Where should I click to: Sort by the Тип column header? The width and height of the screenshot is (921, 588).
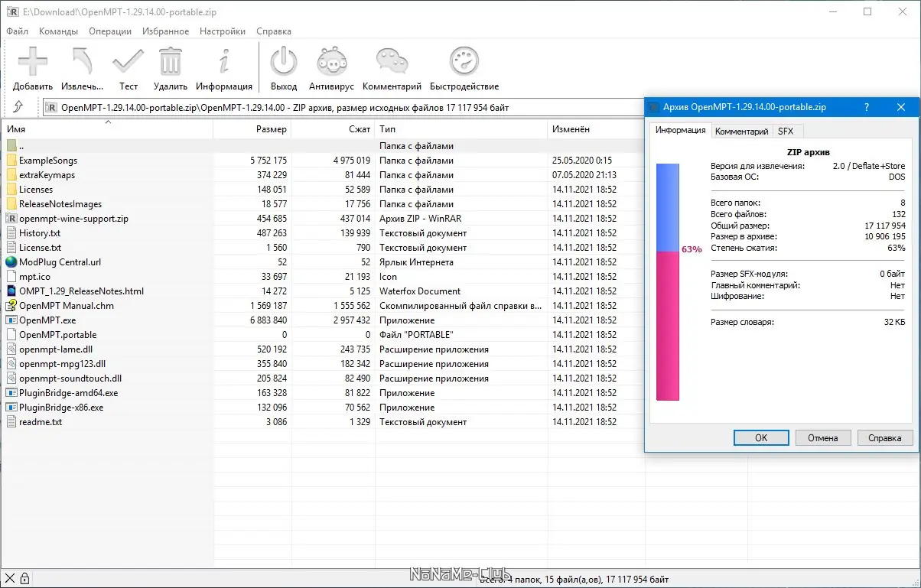pos(462,129)
